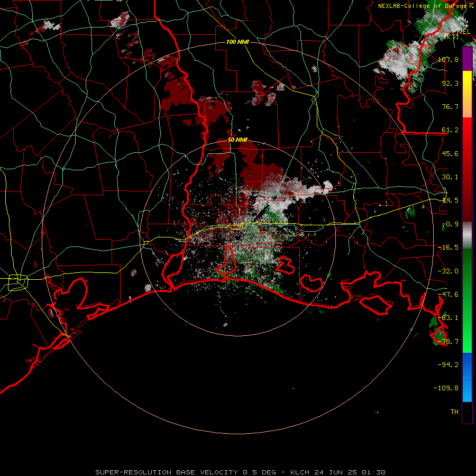Select the 76.7 legend value
The width and height of the screenshot is (476, 476).
point(450,106)
